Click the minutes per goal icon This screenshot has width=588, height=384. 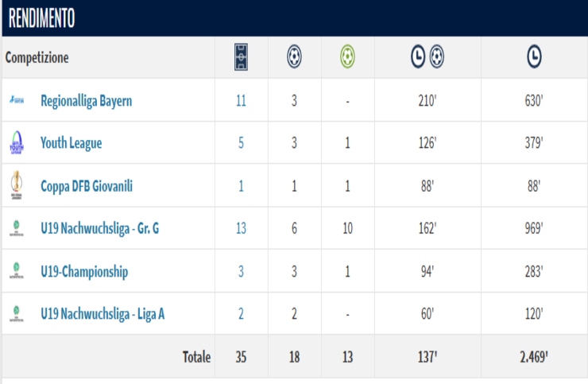pos(427,57)
